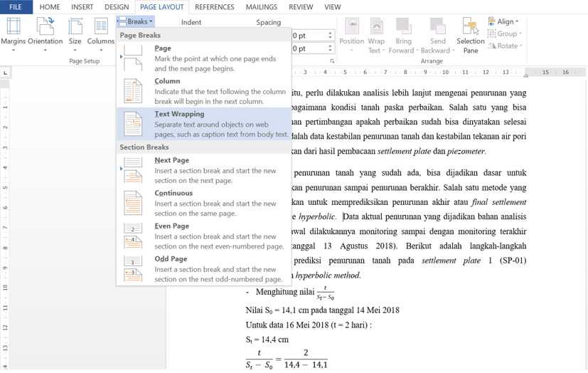
Task: Click the Spacing Before 0 pt field
Action: [309, 36]
